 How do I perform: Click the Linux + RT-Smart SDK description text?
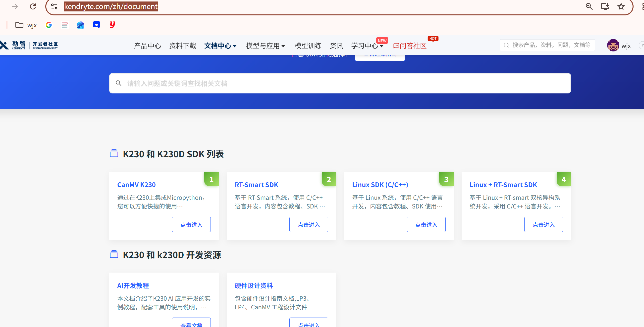(x=515, y=202)
